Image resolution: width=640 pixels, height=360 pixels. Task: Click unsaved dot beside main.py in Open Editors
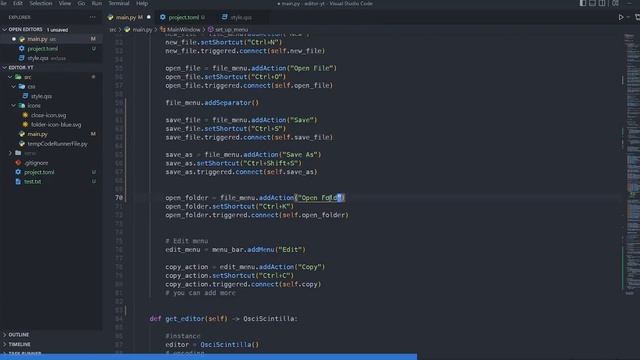pyautogui.click(x=13, y=39)
